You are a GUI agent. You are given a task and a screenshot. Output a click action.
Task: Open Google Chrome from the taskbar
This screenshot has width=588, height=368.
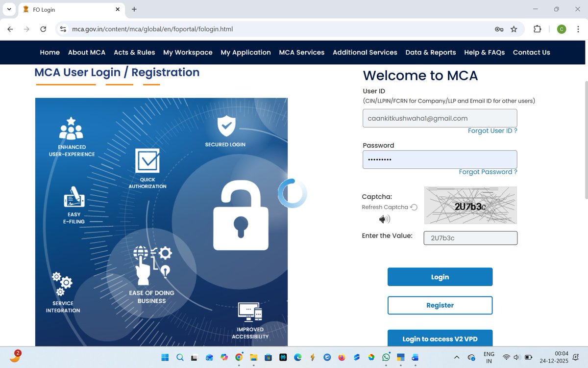tap(239, 357)
